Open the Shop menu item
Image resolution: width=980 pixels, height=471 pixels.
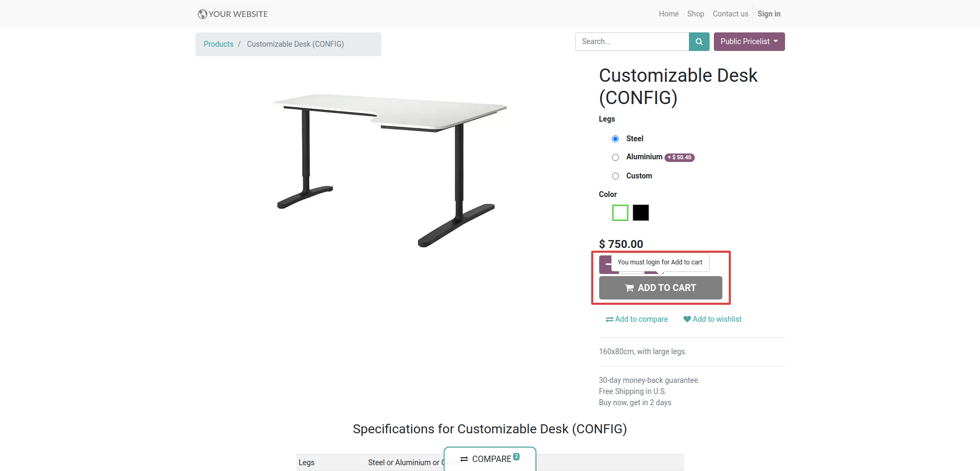pos(695,14)
